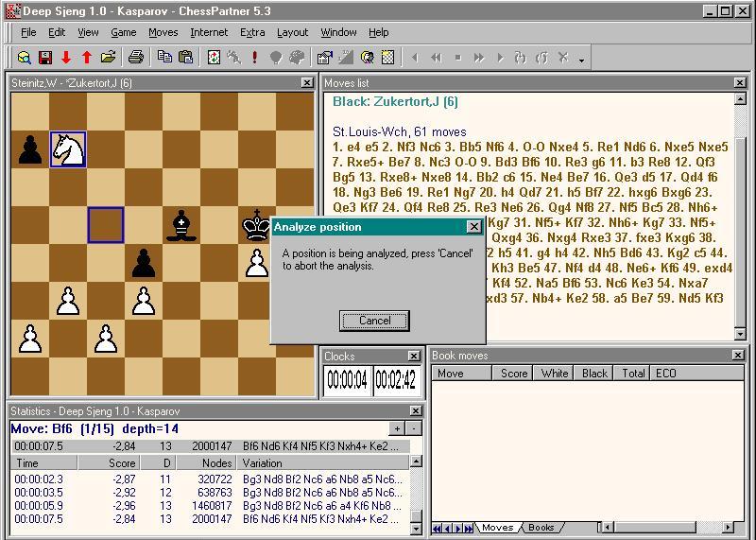Cancel the position analysis
The image size is (756, 540).
click(374, 321)
